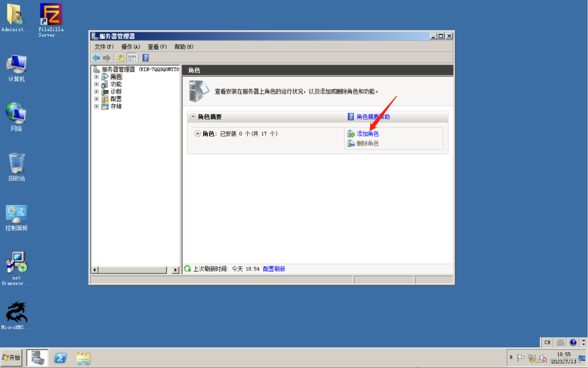Open help via the blue question mark toolbar icon
The image size is (588, 368).
pos(146,57)
